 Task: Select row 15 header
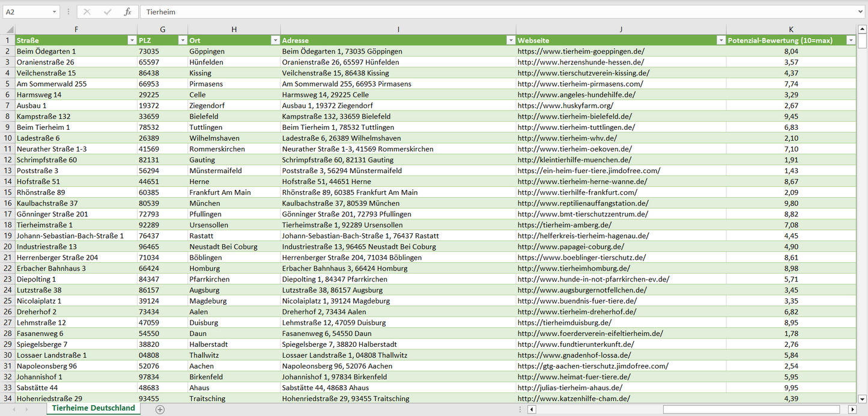point(8,192)
